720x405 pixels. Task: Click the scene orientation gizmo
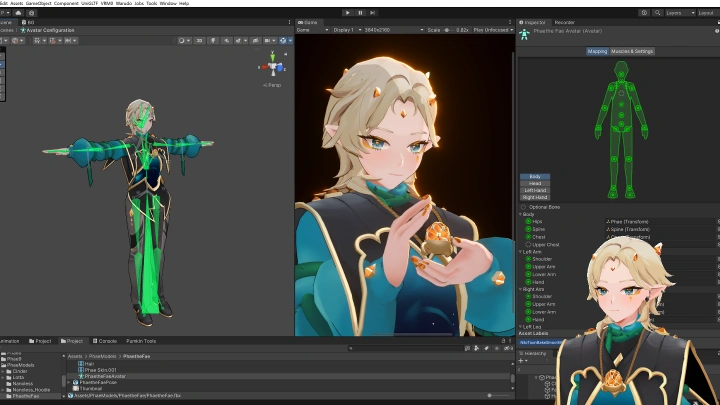click(x=273, y=66)
